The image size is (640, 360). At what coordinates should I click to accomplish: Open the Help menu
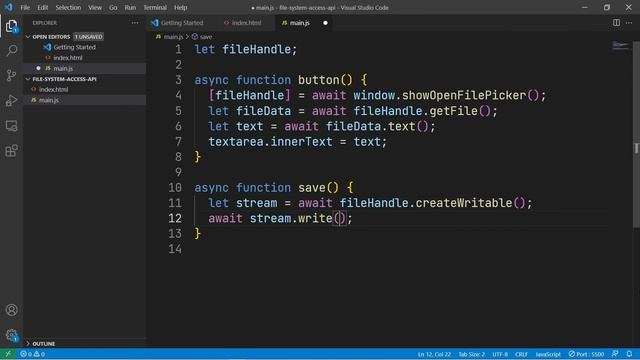click(180, 7)
